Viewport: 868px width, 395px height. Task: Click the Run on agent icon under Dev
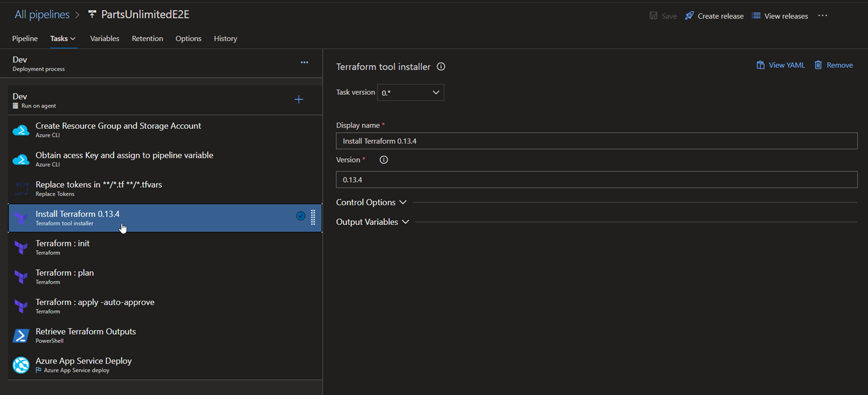[16, 106]
